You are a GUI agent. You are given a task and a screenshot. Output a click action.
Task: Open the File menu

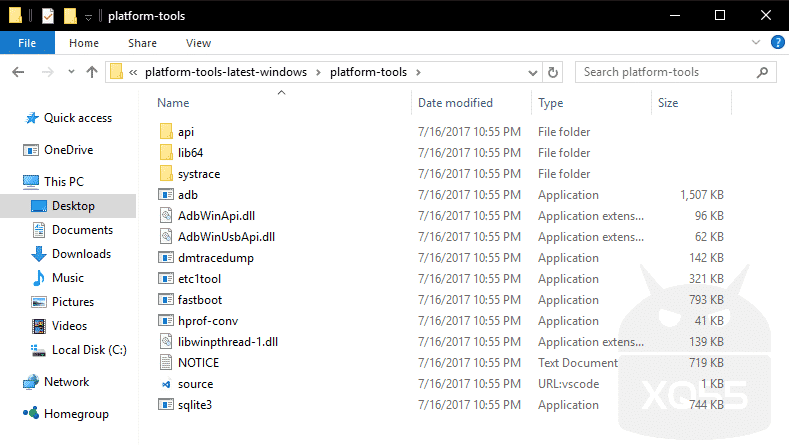(27, 43)
